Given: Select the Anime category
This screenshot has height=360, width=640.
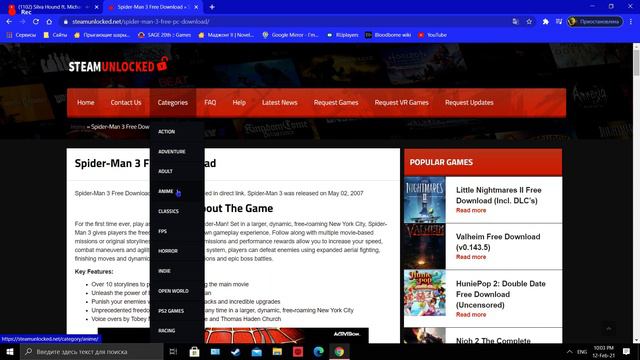Looking at the screenshot, I should pyautogui.click(x=166, y=191).
